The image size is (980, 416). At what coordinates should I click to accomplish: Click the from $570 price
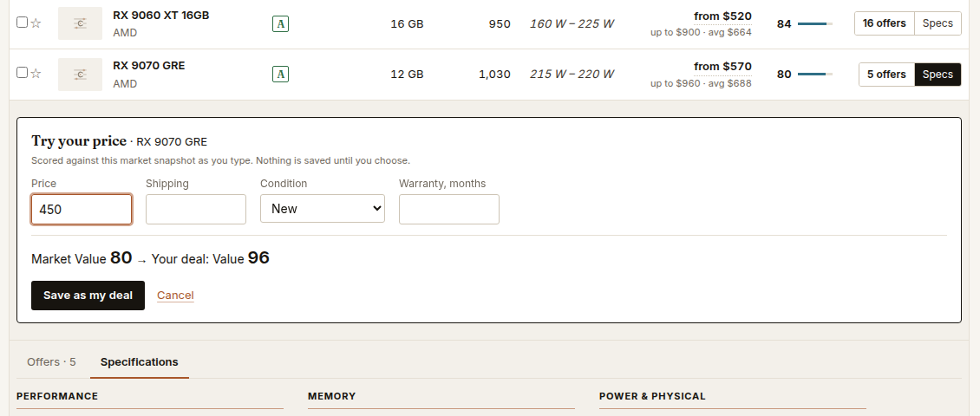tap(722, 67)
